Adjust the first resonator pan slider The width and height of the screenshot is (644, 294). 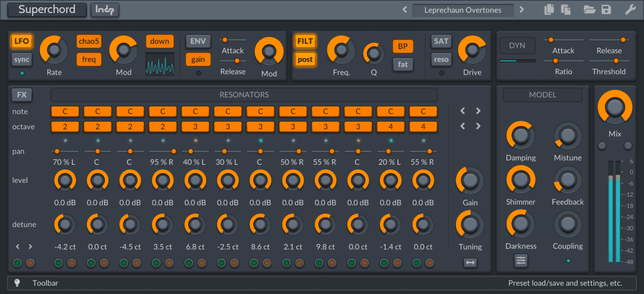point(57,151)
